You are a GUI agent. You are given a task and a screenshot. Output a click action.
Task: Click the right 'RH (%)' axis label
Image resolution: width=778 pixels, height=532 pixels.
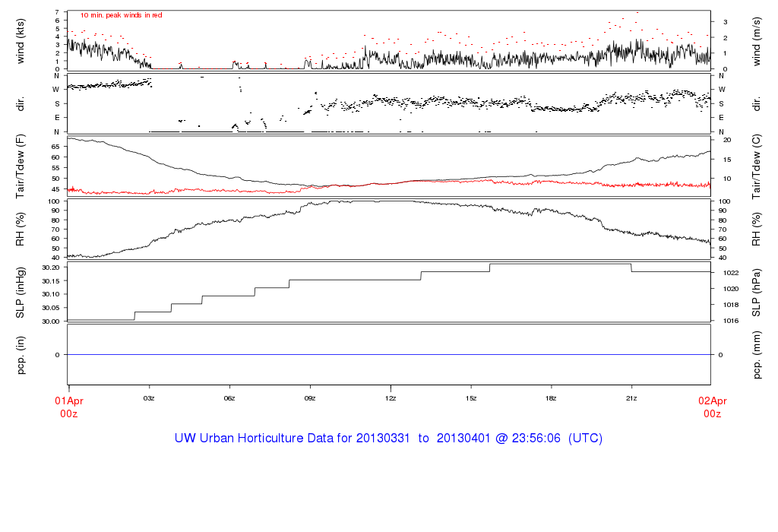756,230
